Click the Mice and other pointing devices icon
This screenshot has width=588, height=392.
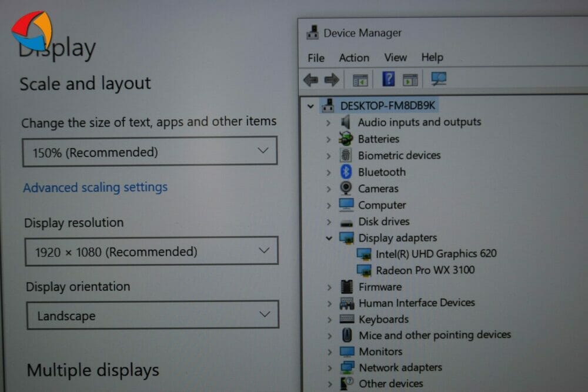click(348, 335)
